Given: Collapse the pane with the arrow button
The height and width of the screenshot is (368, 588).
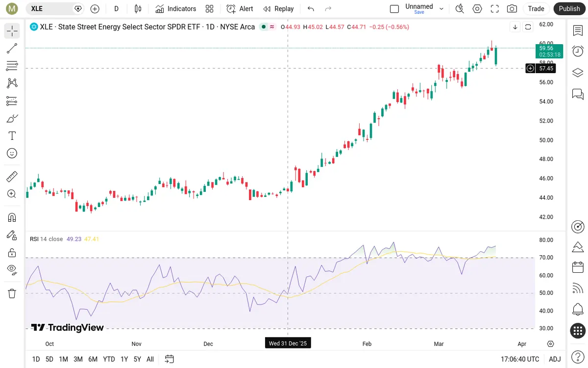Looking at the screenshot, I should [x=515, y=27].
